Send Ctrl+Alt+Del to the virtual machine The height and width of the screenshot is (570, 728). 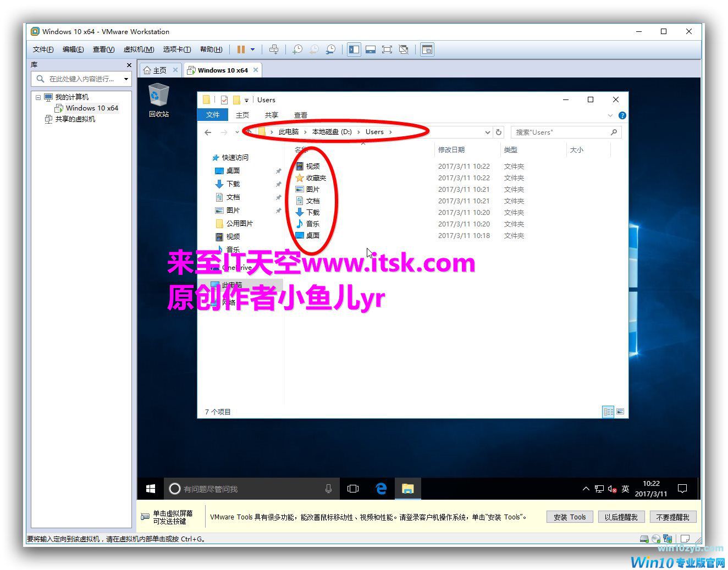[274, 49]
